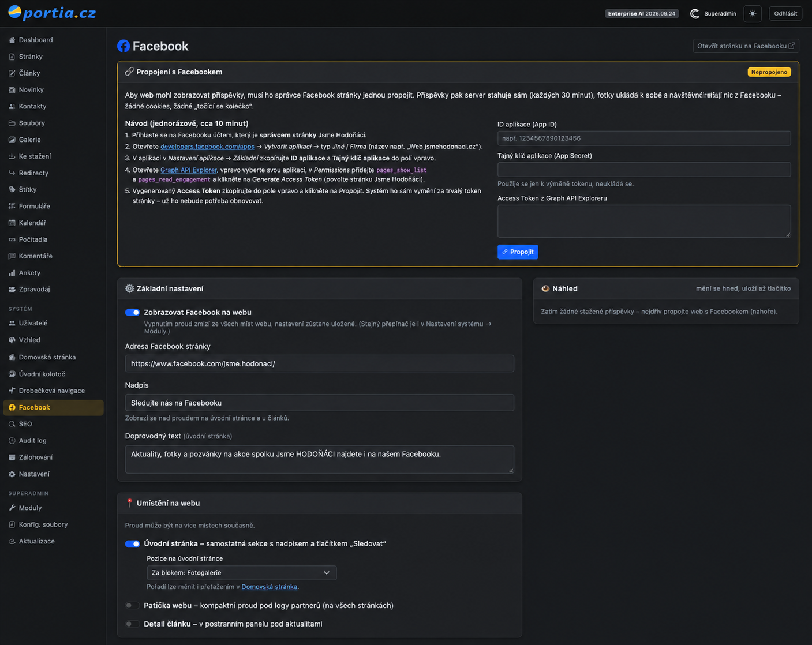Open Audit log clock icon
The width and height of the screenshot is (812, 645).
(12, 441)
